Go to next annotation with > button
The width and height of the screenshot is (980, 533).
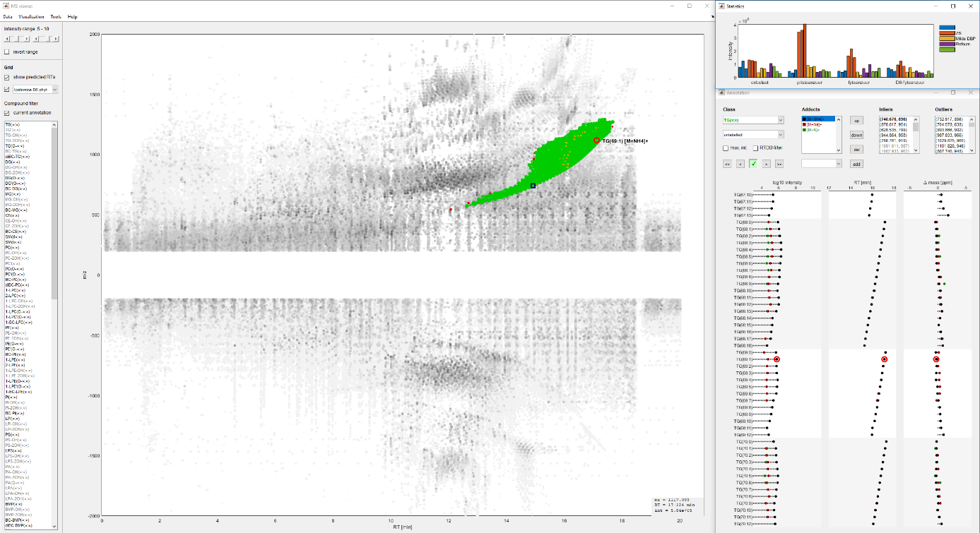click(766, 164)
